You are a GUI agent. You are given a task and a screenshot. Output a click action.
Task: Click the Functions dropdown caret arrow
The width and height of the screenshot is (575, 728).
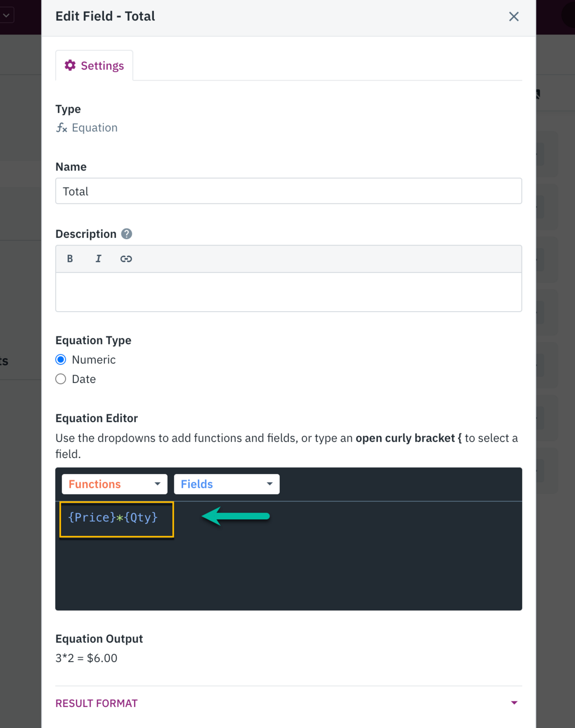[x=157, y=484]
